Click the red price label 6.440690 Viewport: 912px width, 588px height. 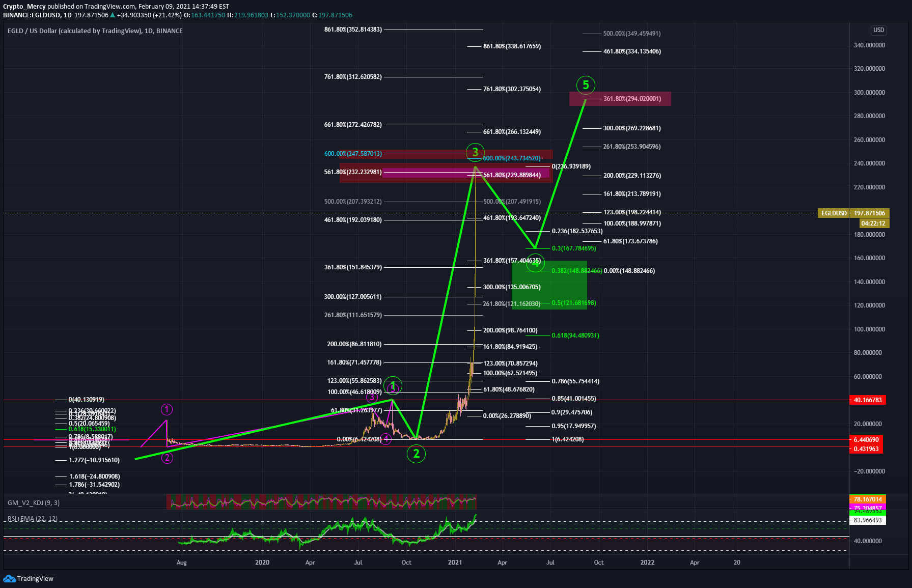point(866,439)
